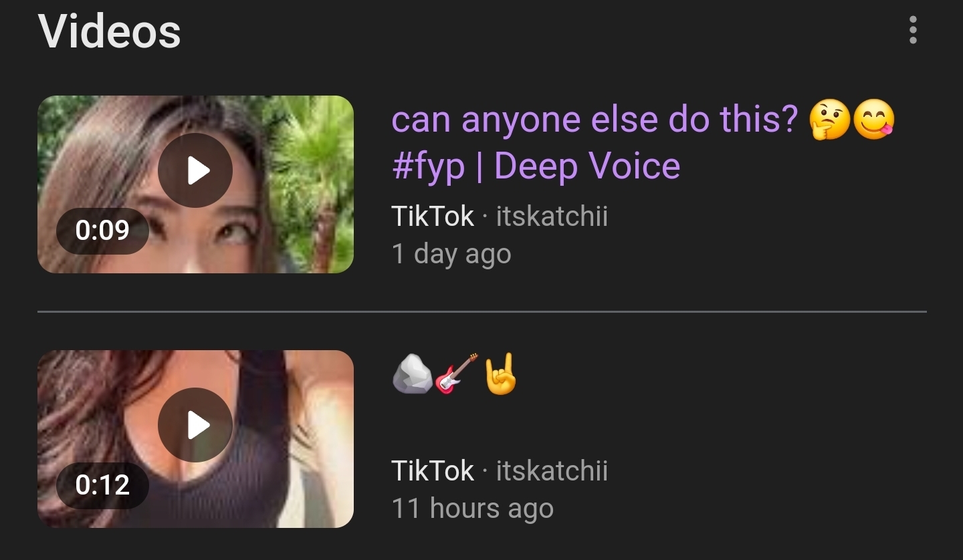Select the 0:09 duration badge
Image resolution: width=963 pixels, height=560 pixels.
102,231
